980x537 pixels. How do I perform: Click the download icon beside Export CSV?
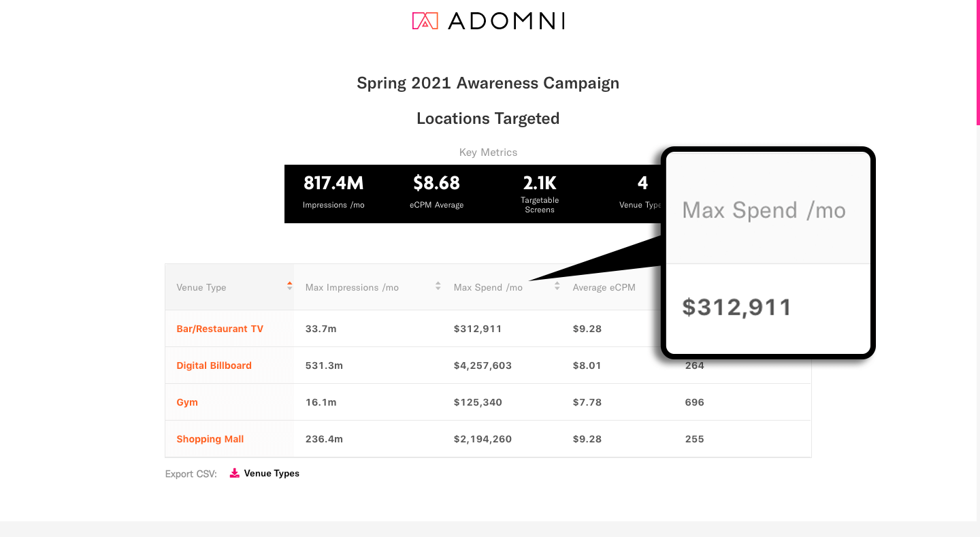(235, 473)
